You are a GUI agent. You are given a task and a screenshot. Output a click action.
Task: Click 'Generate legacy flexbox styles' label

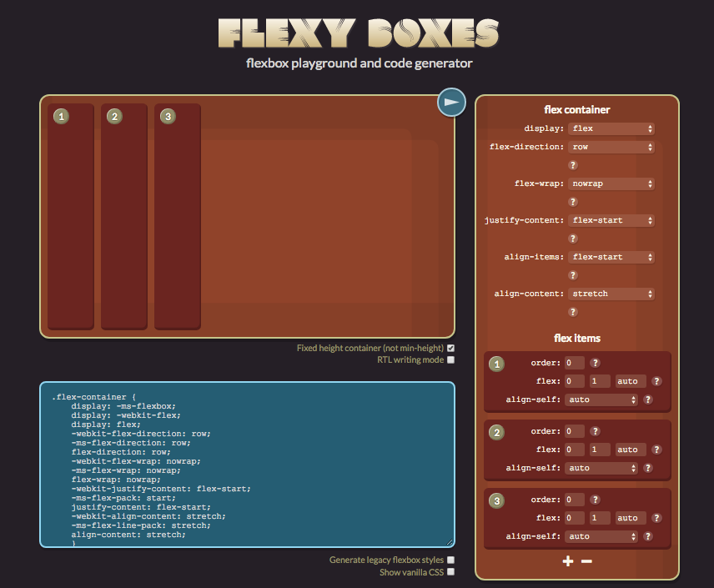tap(386, 560)
